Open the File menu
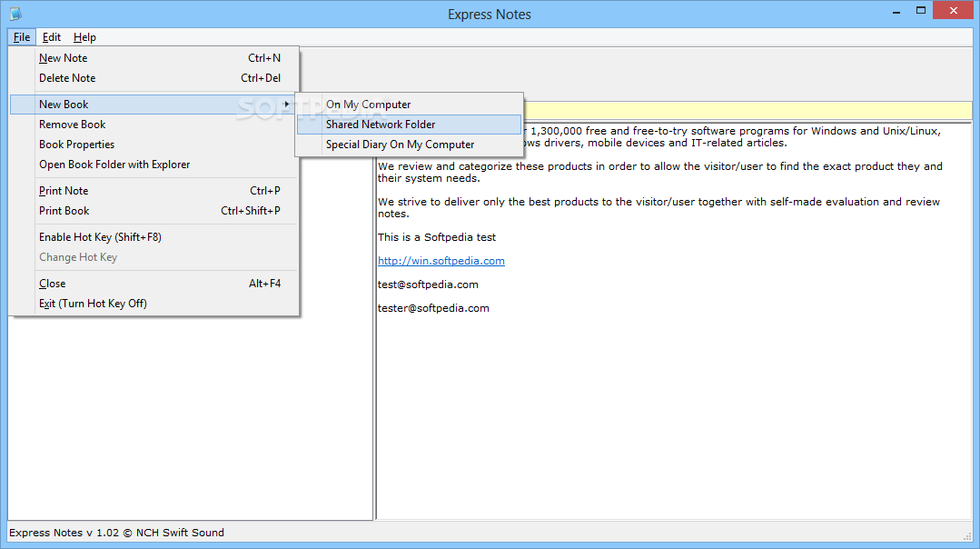 22,37
